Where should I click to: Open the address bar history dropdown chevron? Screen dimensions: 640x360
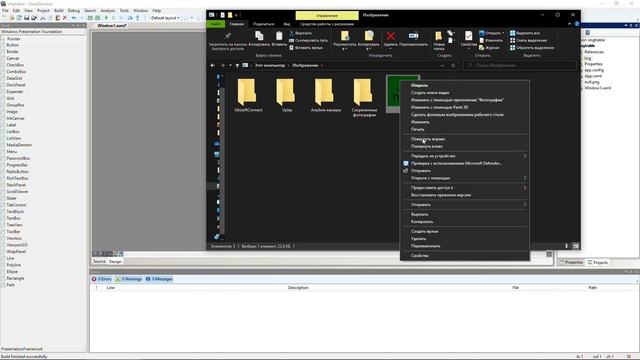(442, 65)
